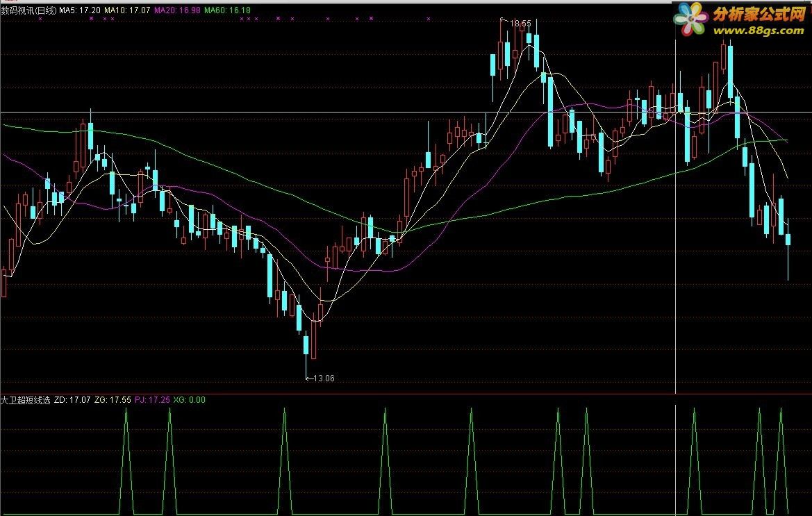Click the 数码视讯(日线) chart title
Viewport: 812px width, 516px height.
pos(28,10)
